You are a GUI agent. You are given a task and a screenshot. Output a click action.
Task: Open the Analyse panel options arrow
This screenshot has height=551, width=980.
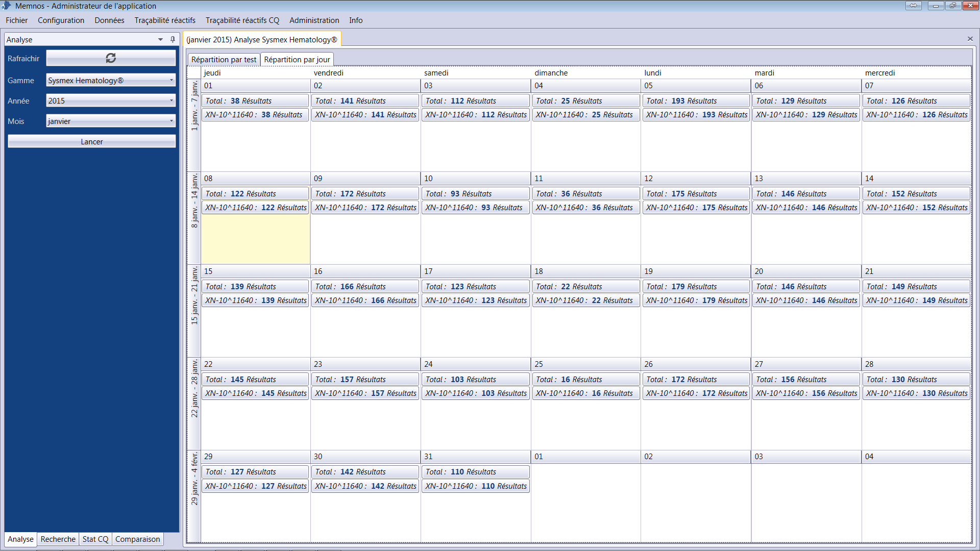point(160,39)
